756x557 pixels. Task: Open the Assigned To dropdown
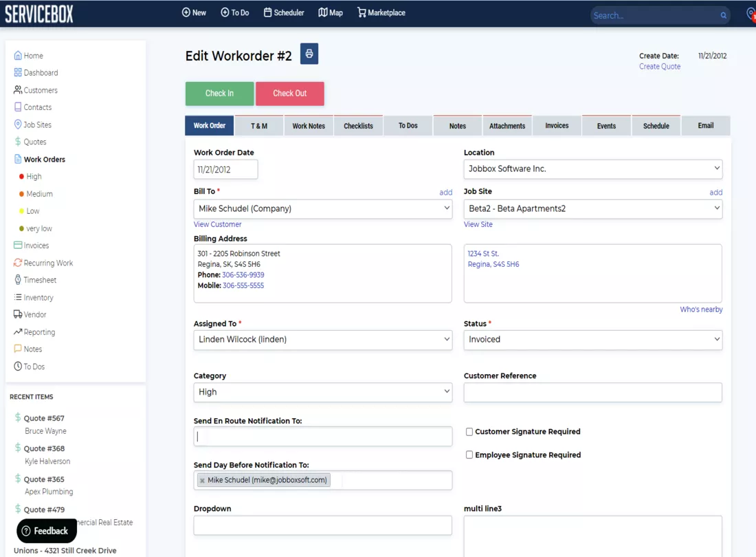coord(322,340)
